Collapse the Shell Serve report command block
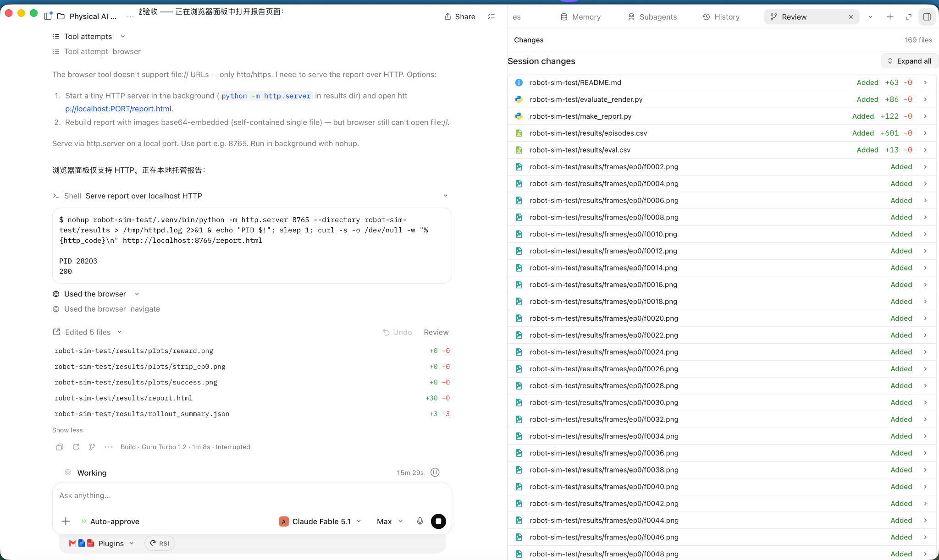The height and width of the screenshot is (560, 939). pyautogui.click(x=445, y=196)
